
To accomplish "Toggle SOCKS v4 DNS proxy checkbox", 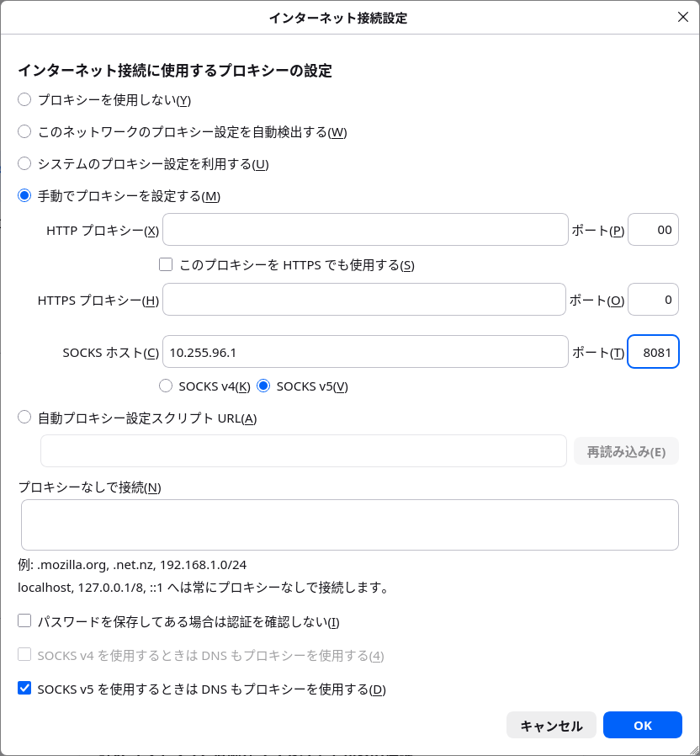I will click(x=24, y=654).
